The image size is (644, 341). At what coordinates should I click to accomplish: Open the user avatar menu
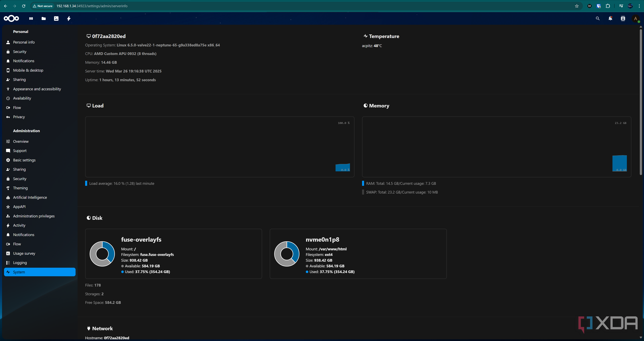click(635, 18)
